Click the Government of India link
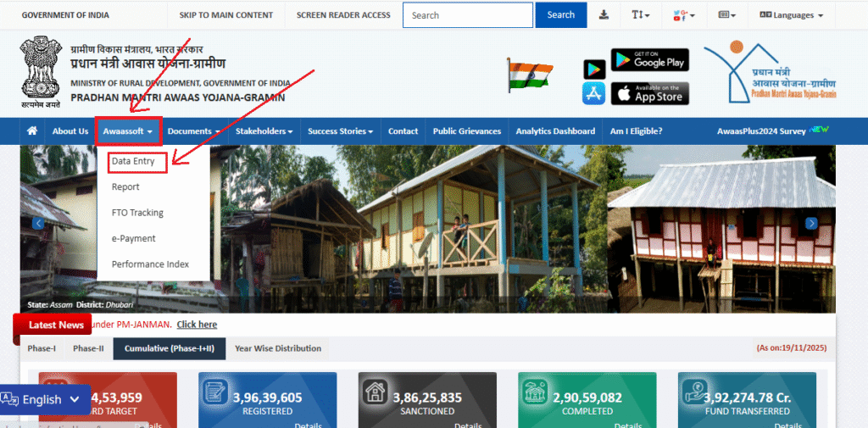Image resolution: width=868 pixels, height=428 pixels. [65, 15]
